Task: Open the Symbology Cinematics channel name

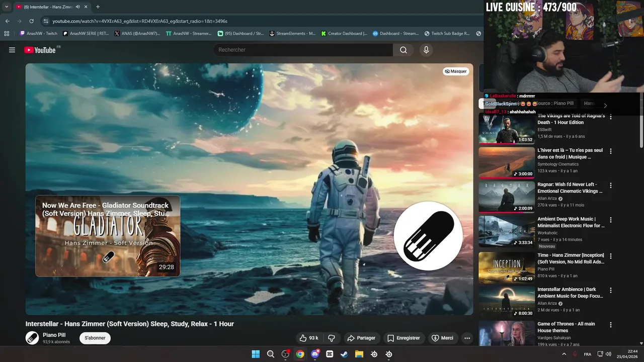Action: (558, 164)
